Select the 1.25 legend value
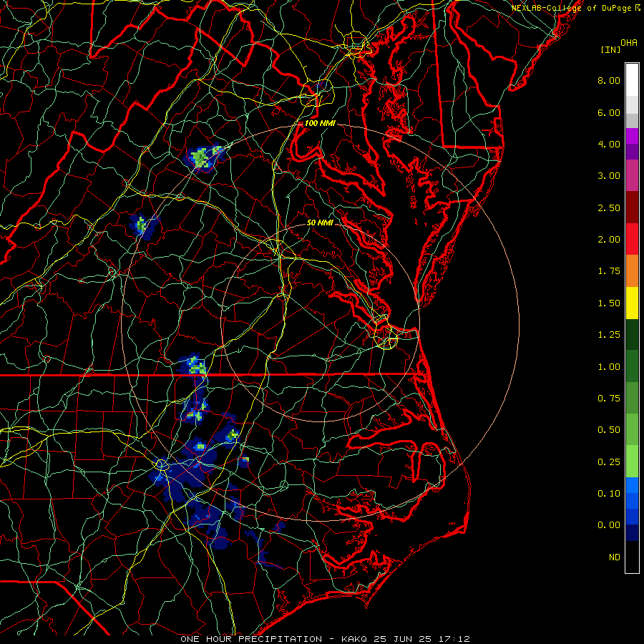This screenshot has width=644, height=644. 609,335
